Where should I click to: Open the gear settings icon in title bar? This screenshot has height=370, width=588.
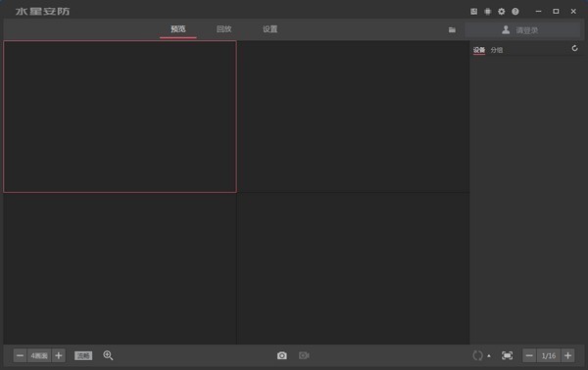pyautogui.click(x=502, y=11)
